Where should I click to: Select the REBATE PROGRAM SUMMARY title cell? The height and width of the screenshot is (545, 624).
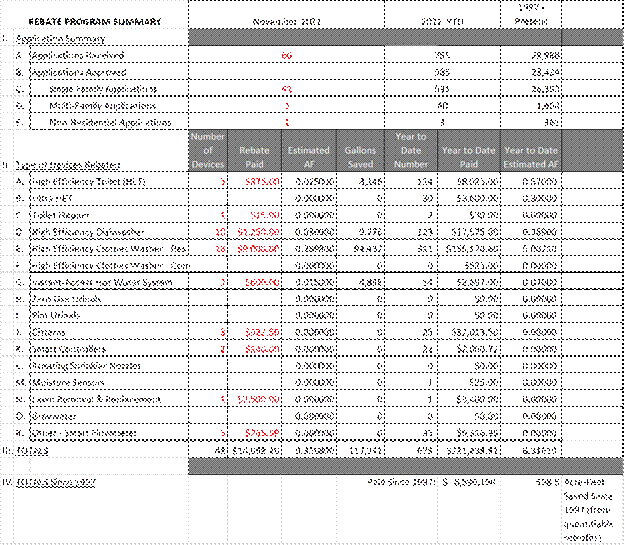[95, 21]
